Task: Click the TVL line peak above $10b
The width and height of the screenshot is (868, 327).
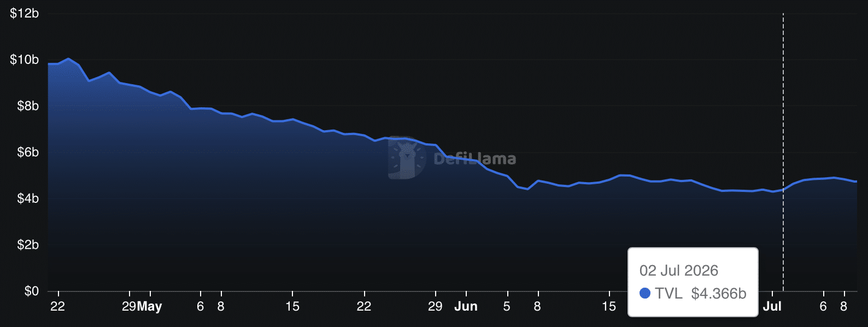Action: pos(68,59)
